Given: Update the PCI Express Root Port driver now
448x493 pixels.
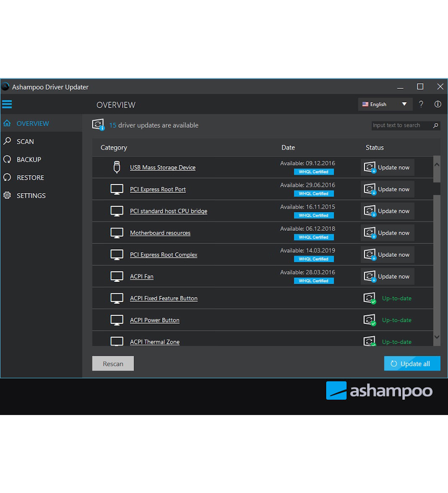Looking at the screenshot, I should coord(388,189).
